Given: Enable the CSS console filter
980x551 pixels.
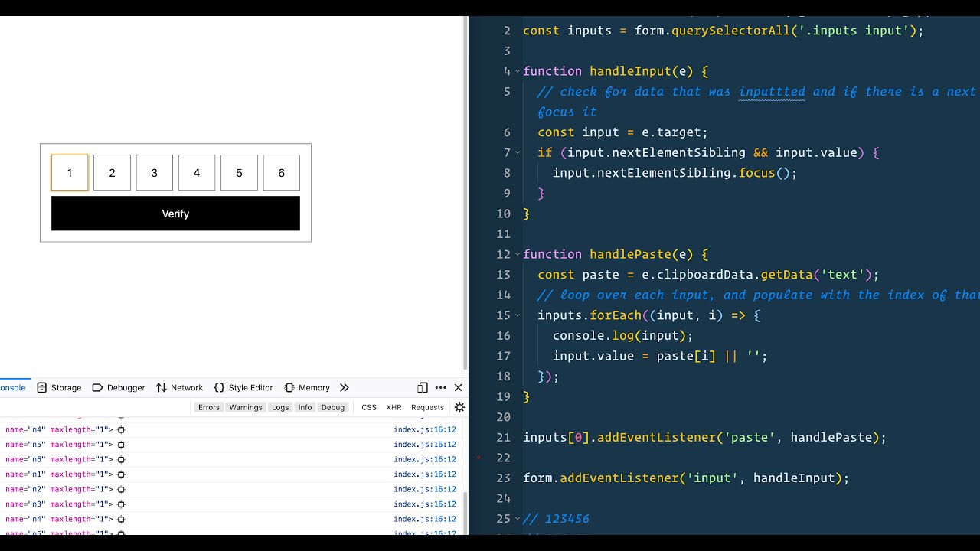Looking at the screenshot, I should [369, 407].
